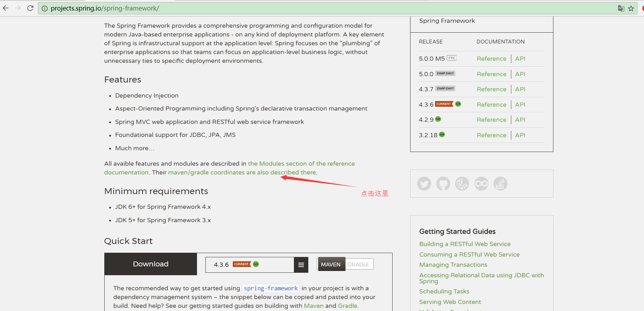
Task: Reload the page with refresh icon
Action: [30, 8]
